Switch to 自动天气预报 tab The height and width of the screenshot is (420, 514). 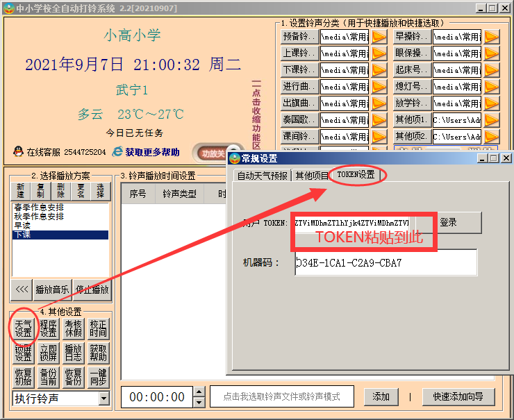click(263, 176)
